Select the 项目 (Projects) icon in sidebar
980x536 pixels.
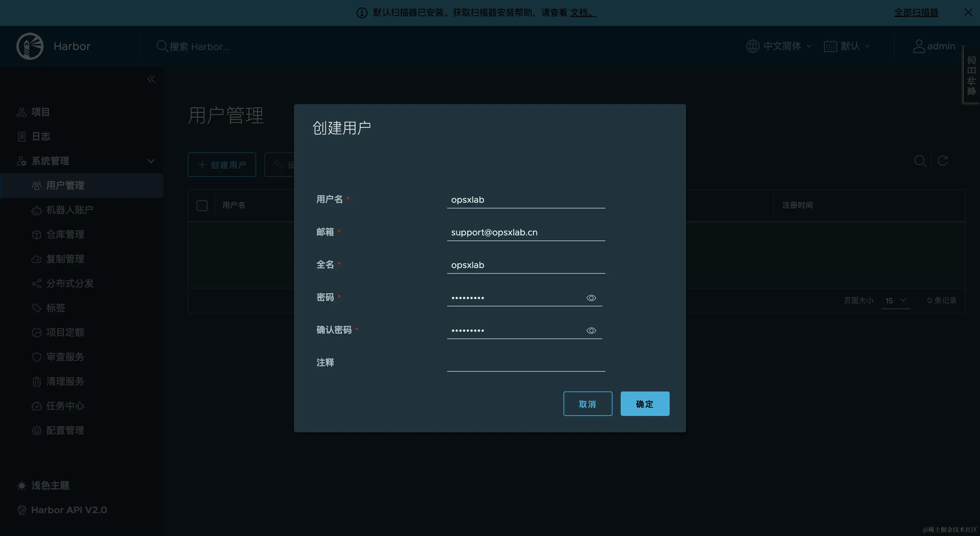pyautogui.click(x=22, y=112)
